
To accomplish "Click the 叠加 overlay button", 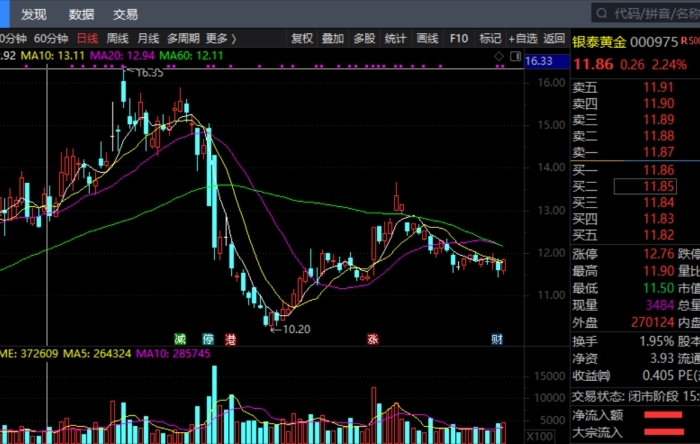I will [x=333, y=39].
